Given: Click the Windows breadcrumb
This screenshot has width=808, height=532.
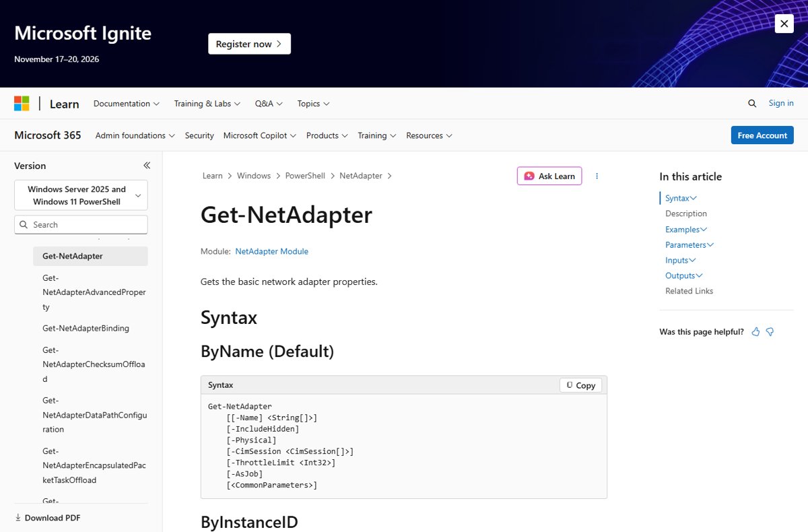Looking at the screenshot, I should [254, 176].
